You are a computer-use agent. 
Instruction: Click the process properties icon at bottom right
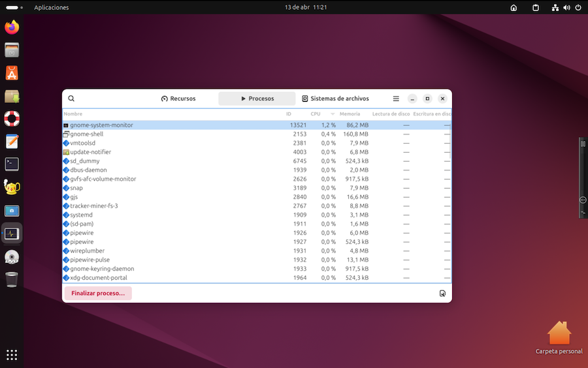[442, 294]
